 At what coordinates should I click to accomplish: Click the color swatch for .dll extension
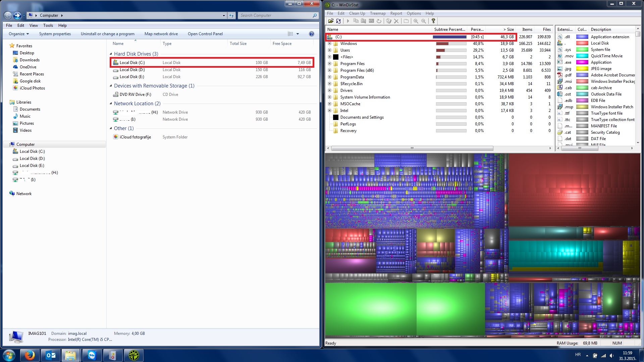pos(582,37)
